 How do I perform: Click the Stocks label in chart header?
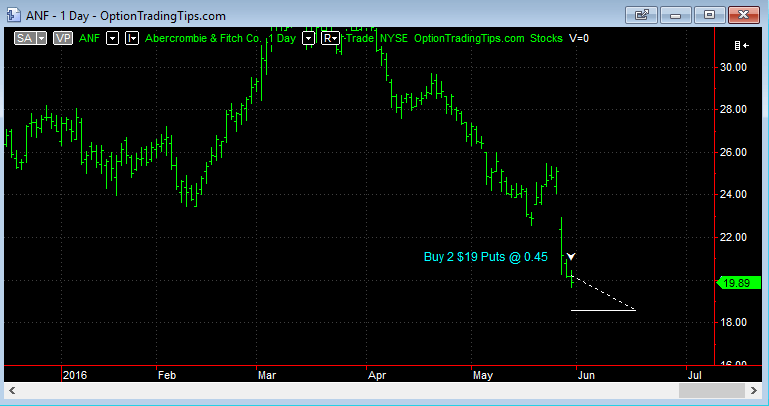[x=546, y=38]
